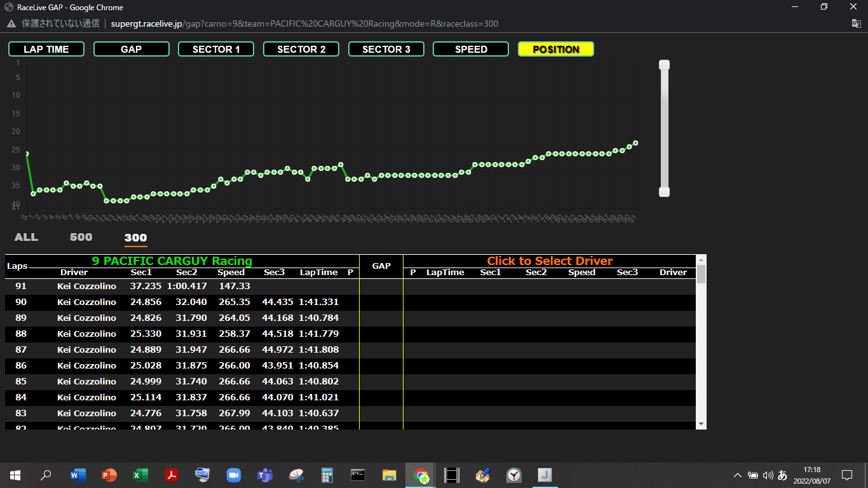Viewport: 868px width, 488px height.
Task: Switch chart to LAP TIME view
Action: 46,49
